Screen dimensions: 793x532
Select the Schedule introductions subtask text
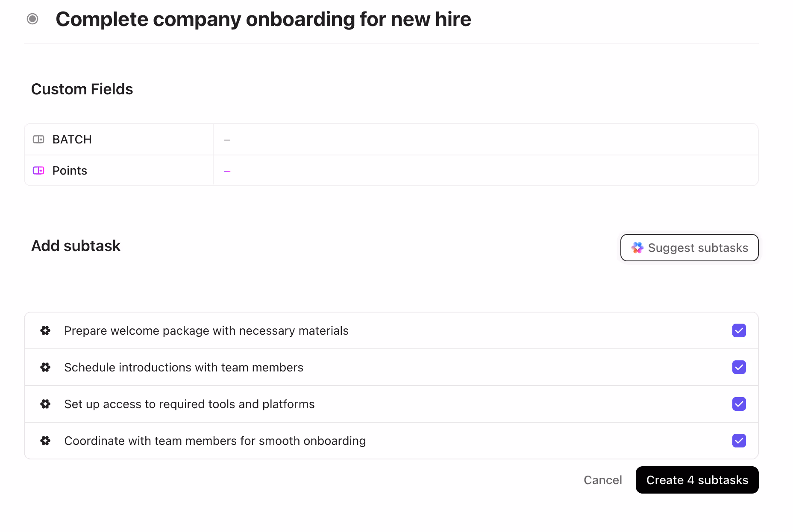coord(184,367)
